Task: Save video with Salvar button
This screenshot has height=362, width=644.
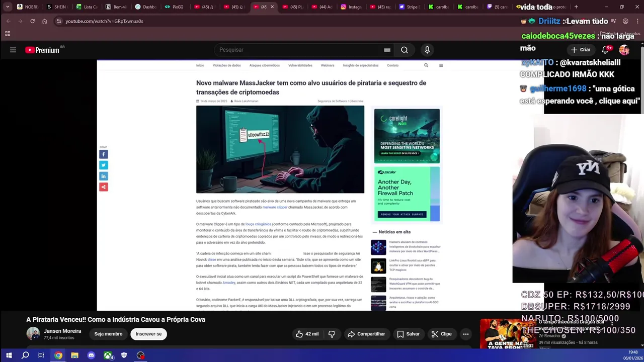Action: click(x=408, y=334)
